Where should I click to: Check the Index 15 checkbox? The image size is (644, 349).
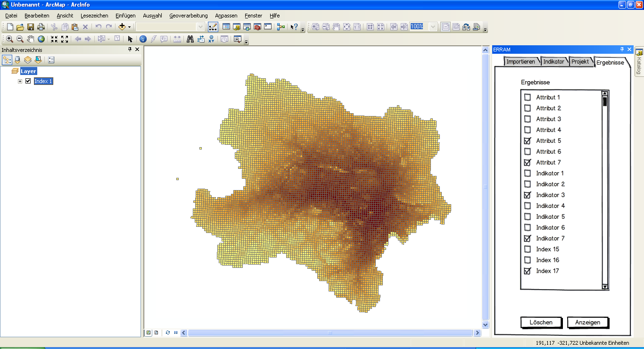coord(528,249)
